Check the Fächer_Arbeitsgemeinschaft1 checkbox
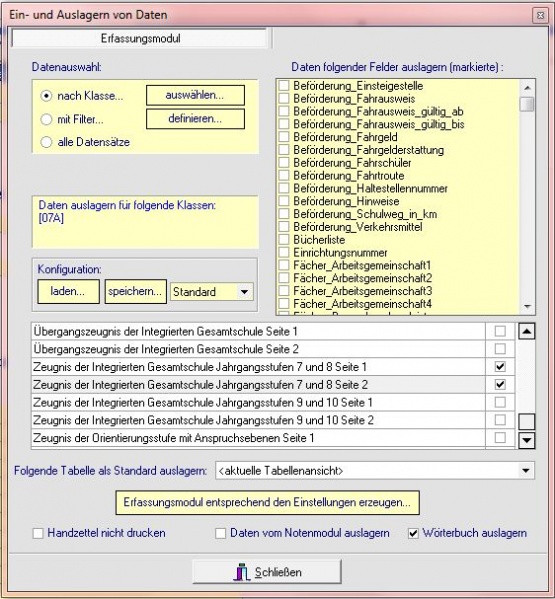Screen dimensions: 555x599 pos(284,265)
